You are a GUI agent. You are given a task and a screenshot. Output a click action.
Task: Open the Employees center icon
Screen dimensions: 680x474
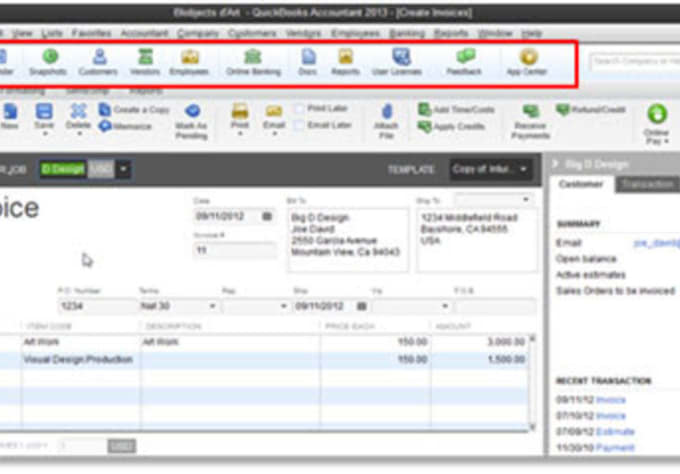189,62
